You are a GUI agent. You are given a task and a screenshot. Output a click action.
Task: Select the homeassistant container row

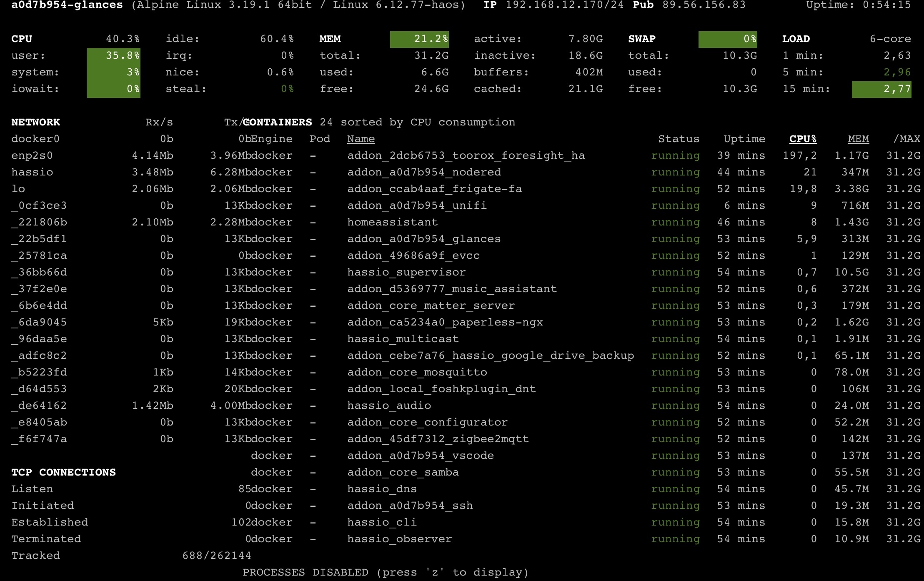point(392,222)
